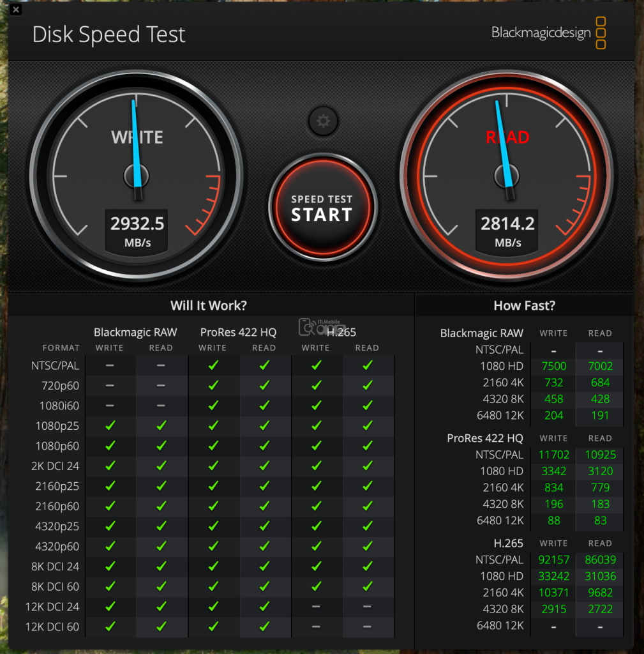Click the H.265 section header in How Fast
Viewport: 644px width, 654px height.
[x=508, y=543]
